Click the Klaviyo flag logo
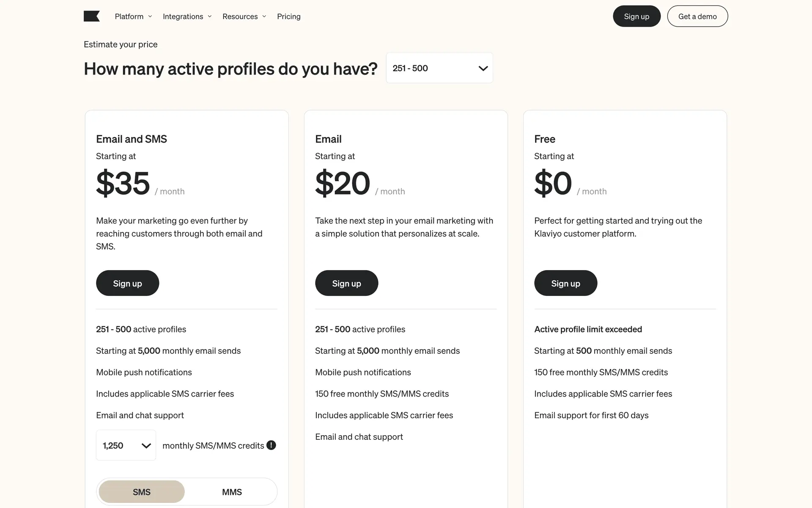 click(91, 17)
